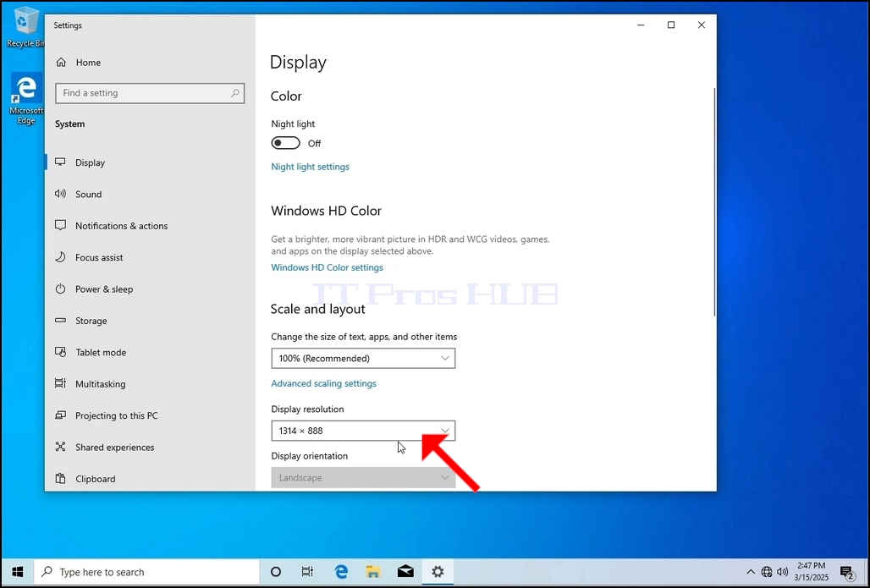870x588 pixels.
Task: Go to Multitasking label
Action: 101,384
